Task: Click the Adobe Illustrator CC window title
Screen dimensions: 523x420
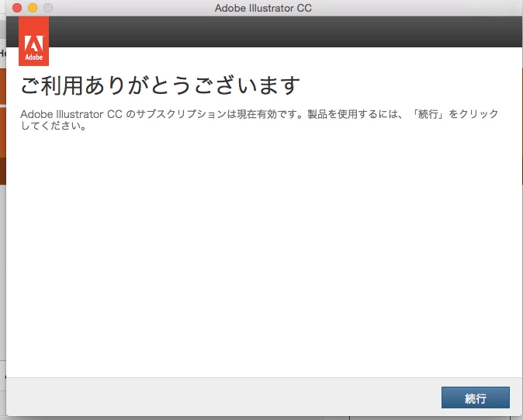Action: [x=263, y=8]
